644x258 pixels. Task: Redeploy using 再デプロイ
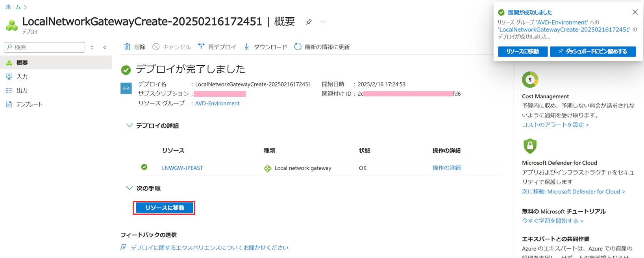(x=217, y=47)
